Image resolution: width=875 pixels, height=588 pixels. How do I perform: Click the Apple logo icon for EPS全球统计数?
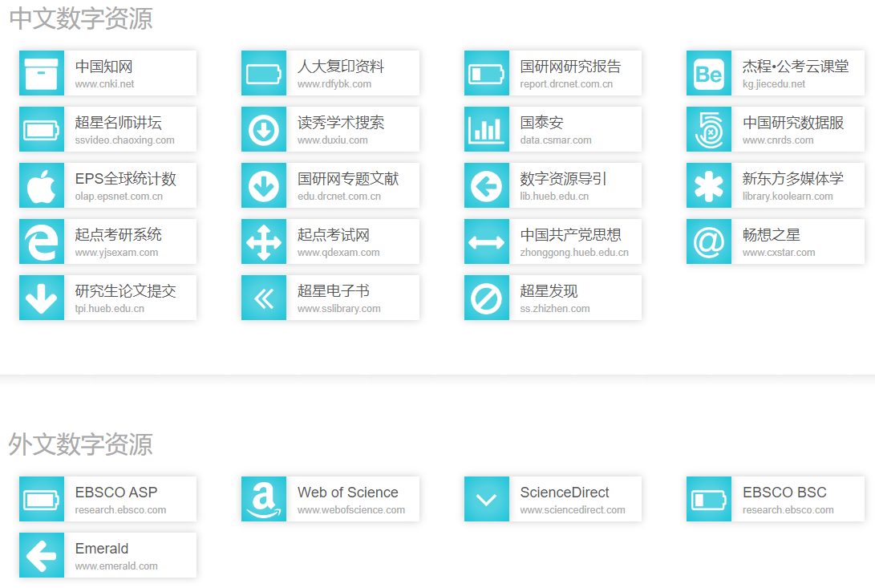click(x=42, y=185)
